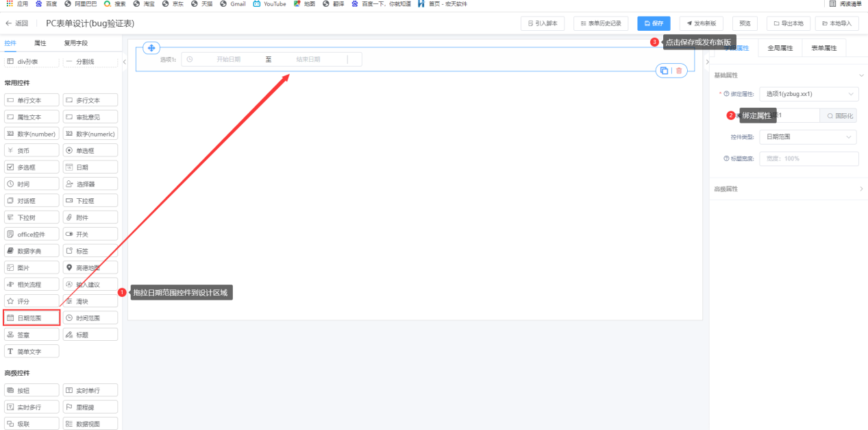The height and width of the screenshot is (430, 868).
Task: Pick the 属性文本 control
Action: (x=32, y=117)
